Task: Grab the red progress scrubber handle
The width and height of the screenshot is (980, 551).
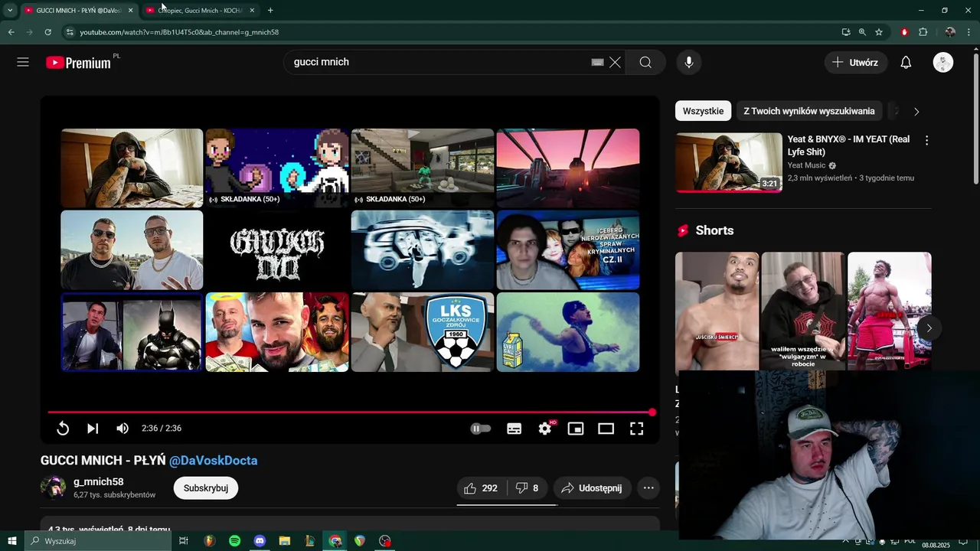Action: pyautogui.click(x=652, y=412)
